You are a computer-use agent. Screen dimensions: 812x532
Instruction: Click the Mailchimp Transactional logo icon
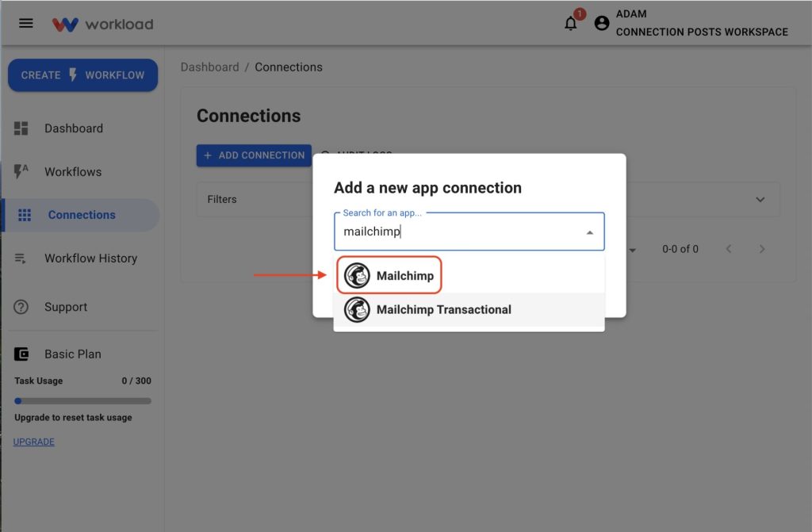[357, 309]
